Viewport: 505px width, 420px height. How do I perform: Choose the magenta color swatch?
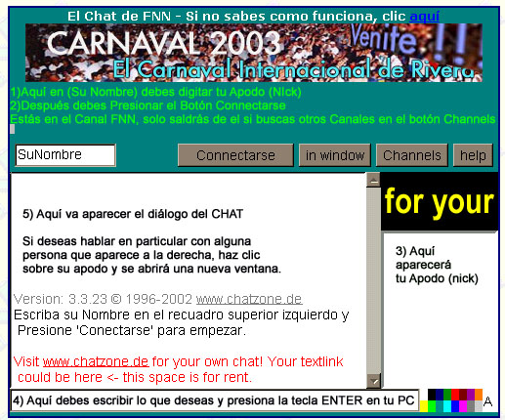tap(463, 406)
